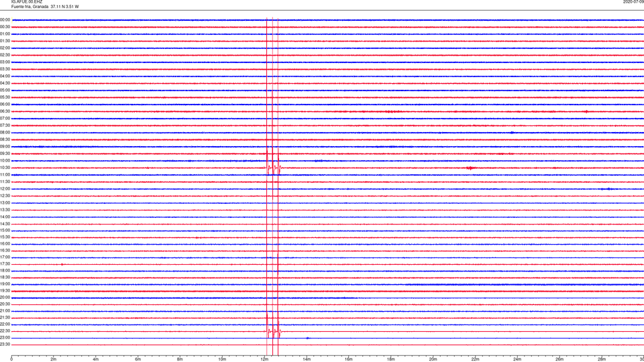This screenshot has width=644, height=362.
Task: Select the 09:00 trace time label
Action: click(5, 147)
